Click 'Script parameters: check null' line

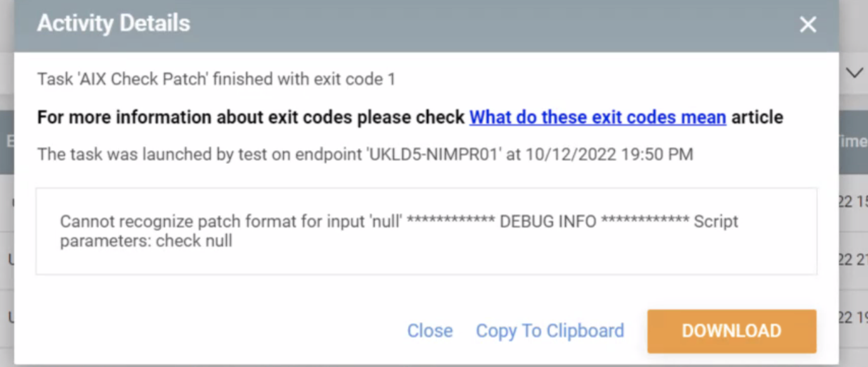coord(146,241)
